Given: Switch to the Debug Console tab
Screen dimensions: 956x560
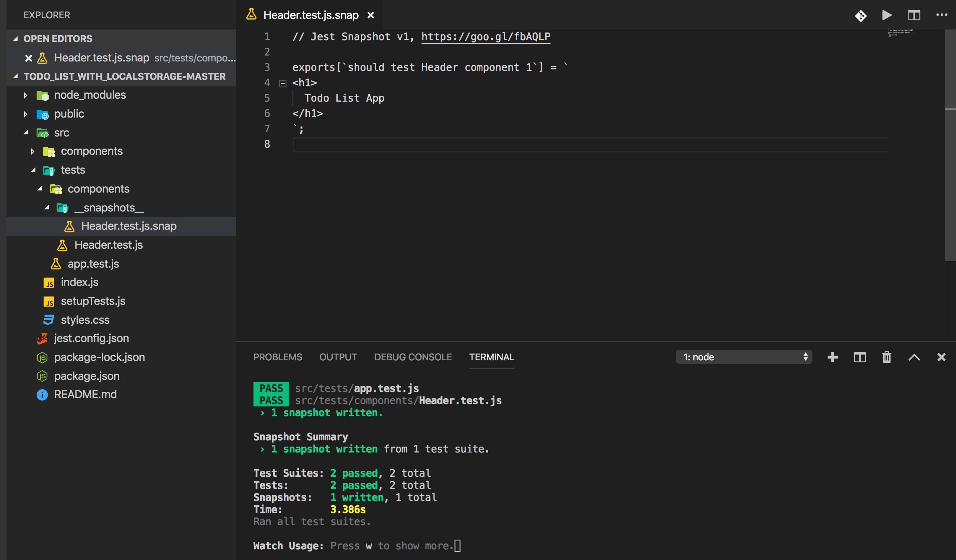Looking at the screenshot, I should (413, 357).
